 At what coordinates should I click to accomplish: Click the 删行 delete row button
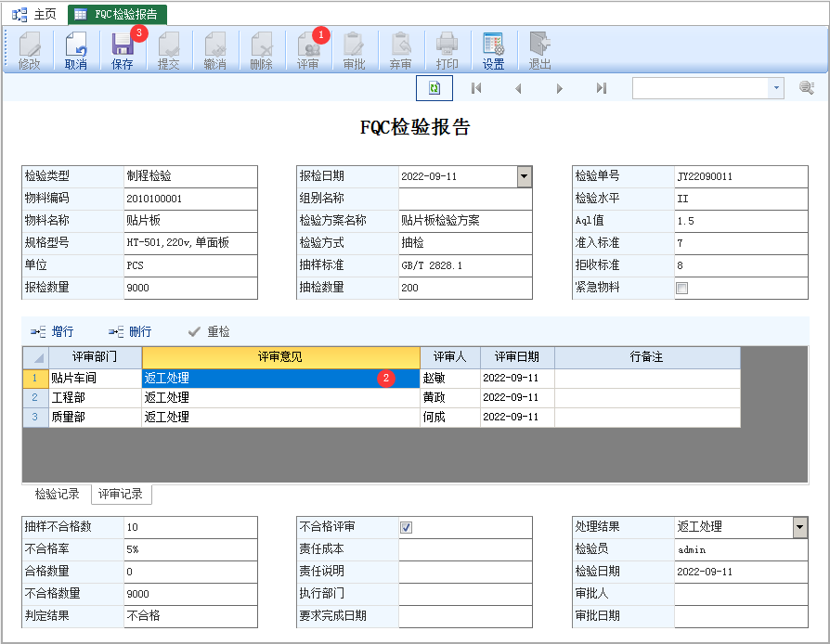coord(130,331)
